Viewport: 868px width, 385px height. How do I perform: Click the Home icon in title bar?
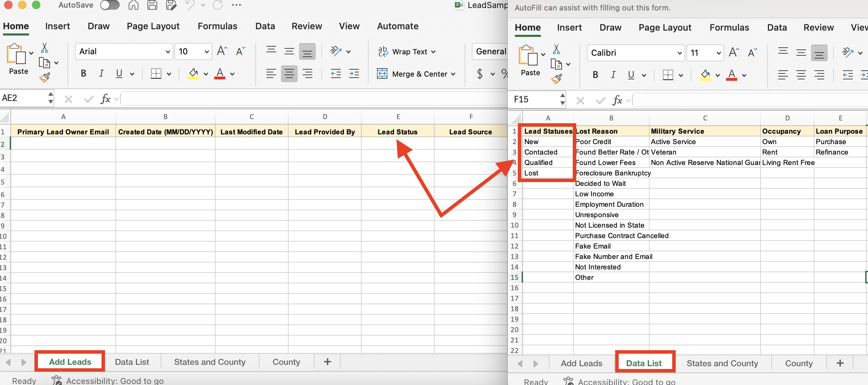tap(134, 5)
